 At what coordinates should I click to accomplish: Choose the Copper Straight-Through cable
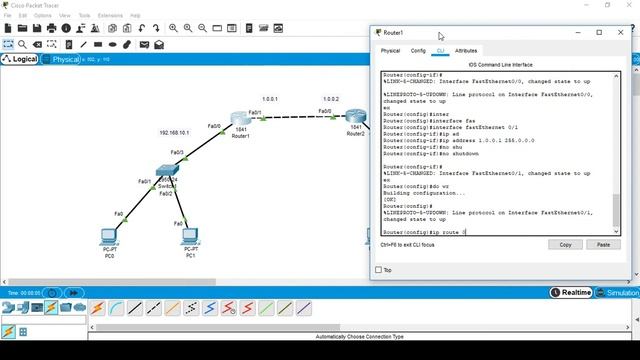135,308
